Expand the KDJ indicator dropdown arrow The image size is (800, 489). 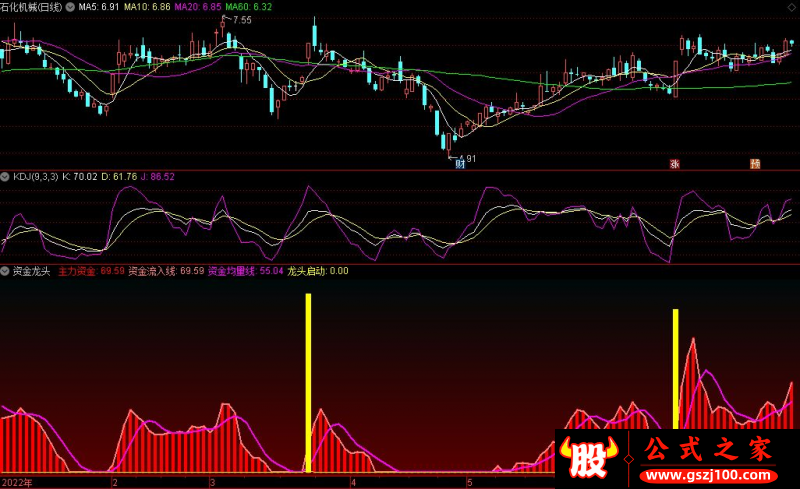click(x=5, y=177)
